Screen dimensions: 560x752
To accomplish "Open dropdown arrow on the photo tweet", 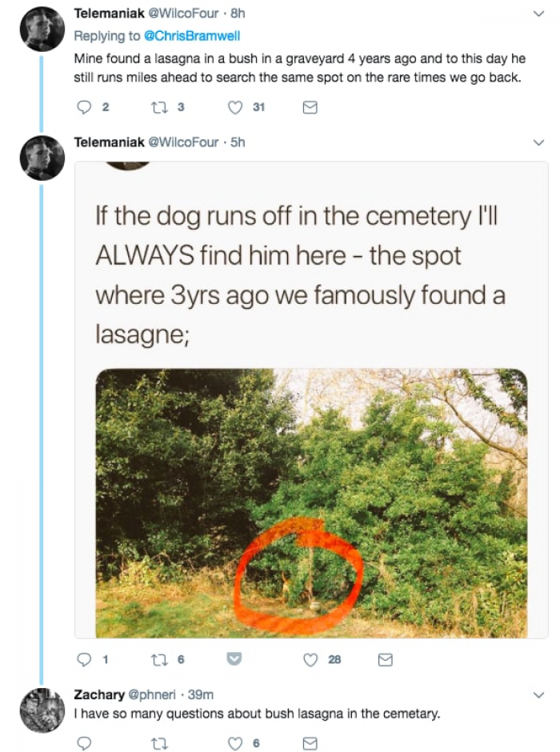I will click(538, 142).
